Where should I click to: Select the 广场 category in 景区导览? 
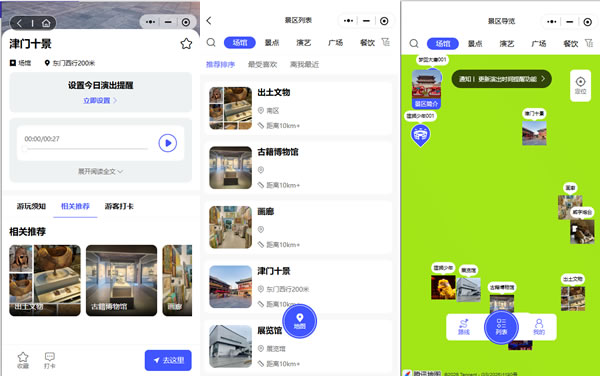[538, 44]
